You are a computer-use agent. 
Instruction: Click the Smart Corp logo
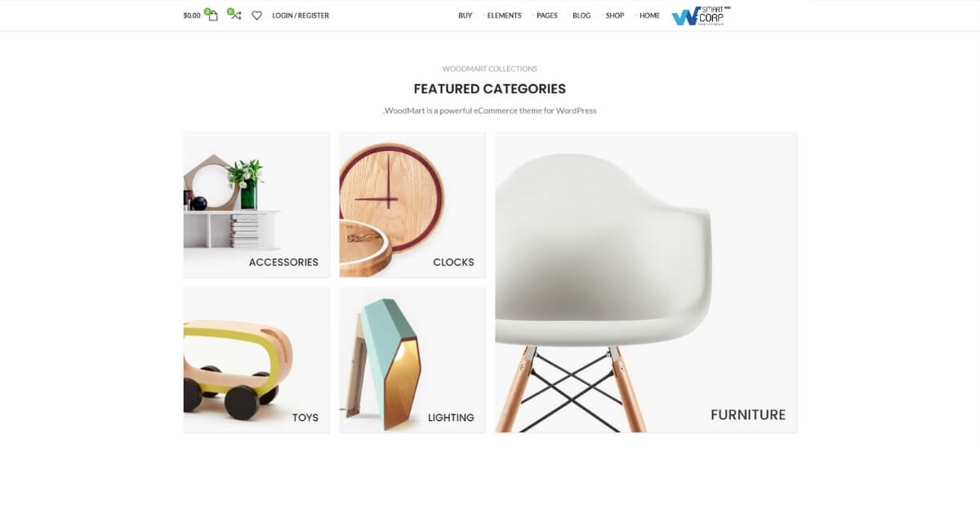[701, 16]
